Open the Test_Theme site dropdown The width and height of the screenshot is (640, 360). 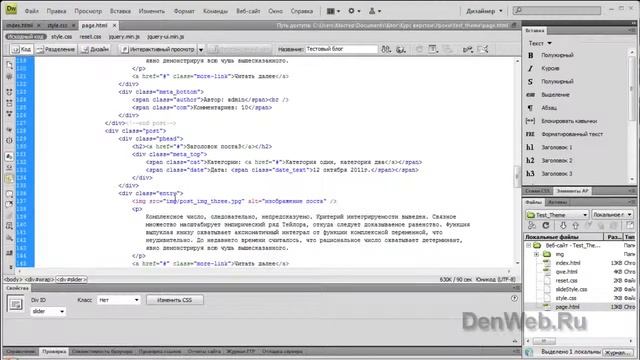(557, 215)
